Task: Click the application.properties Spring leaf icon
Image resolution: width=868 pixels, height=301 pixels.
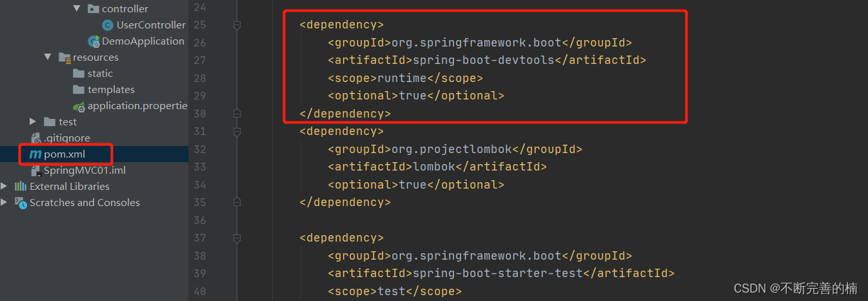Action: 79,106
